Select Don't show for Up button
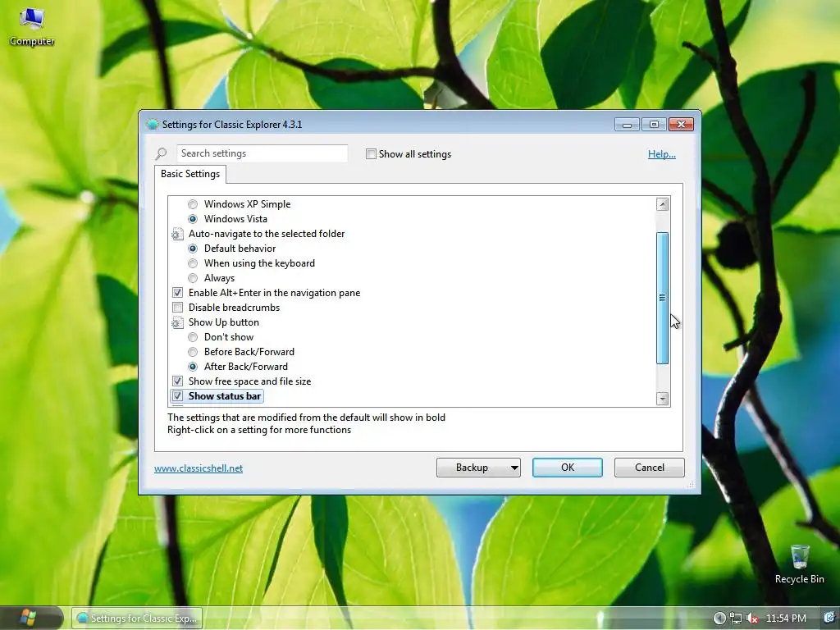This screenshot has width=840, height=630. pos(193,337)
